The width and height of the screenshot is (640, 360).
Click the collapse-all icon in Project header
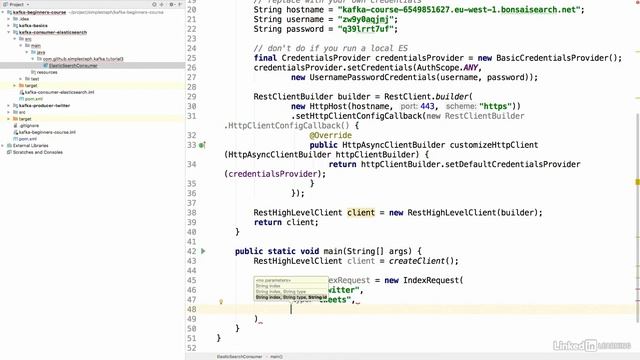pyautogui.click(x=162, y=4)
